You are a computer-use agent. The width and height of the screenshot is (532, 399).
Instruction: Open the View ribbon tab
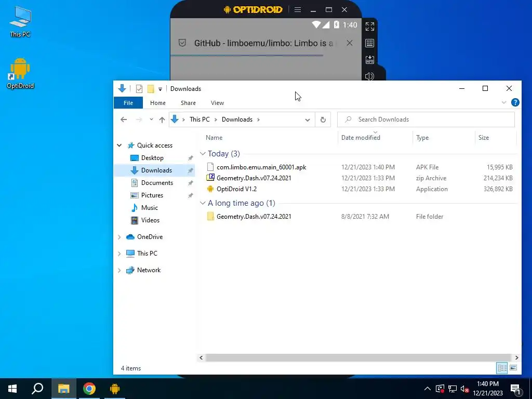(217, 103)
